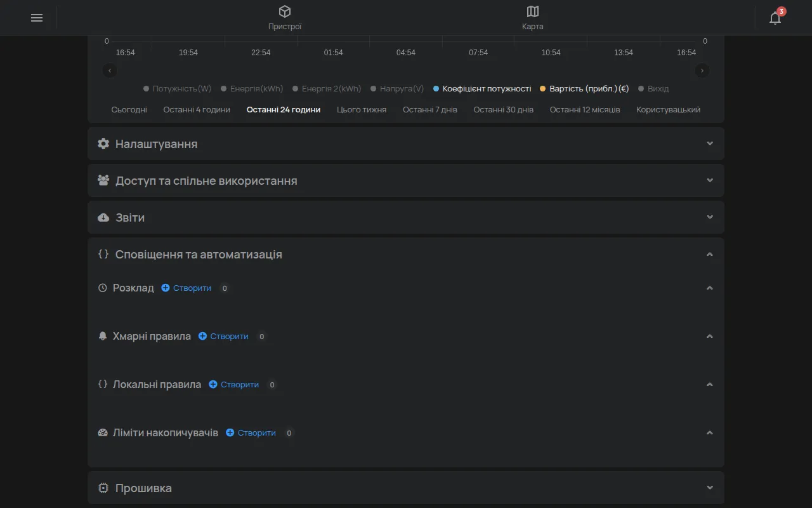
Task: Select the Останні 30 днів range
Action: 504,110
